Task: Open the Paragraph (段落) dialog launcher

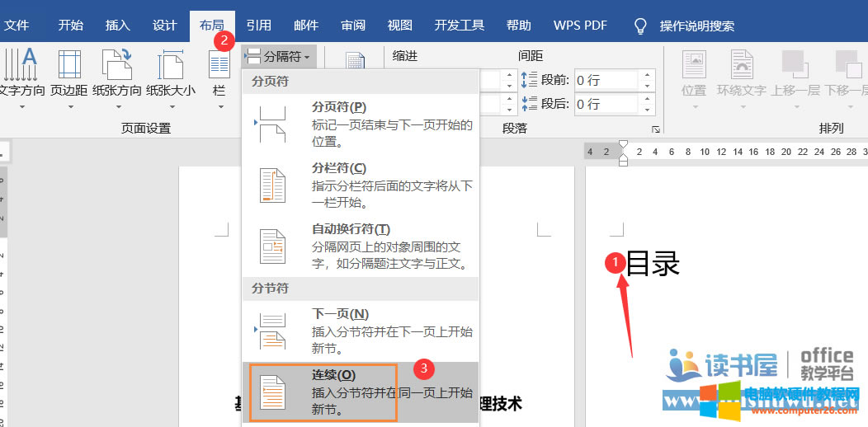Action: click(x=656, y=129)
